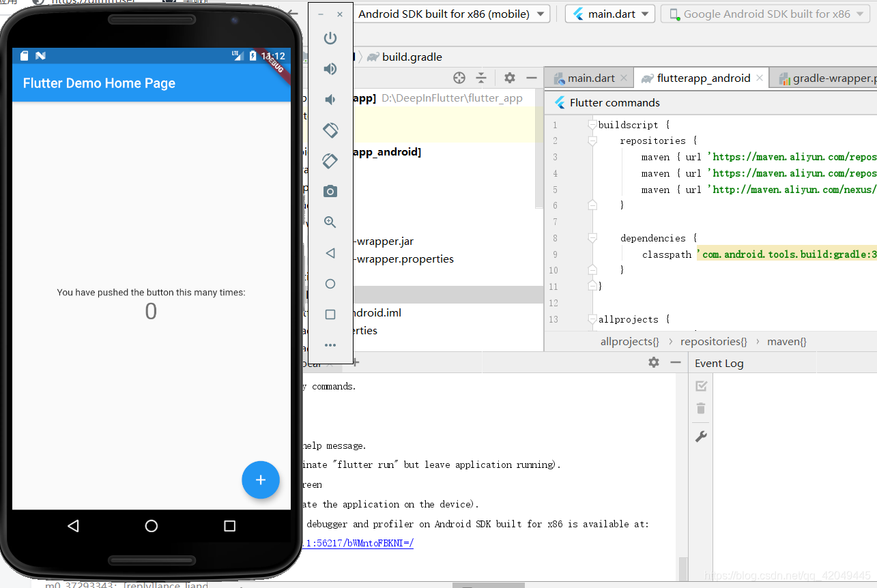The height and width of the screenshot is (588, 877).
Task: Fold the dependencies block at line 8
Action: (x=592, y=238)
